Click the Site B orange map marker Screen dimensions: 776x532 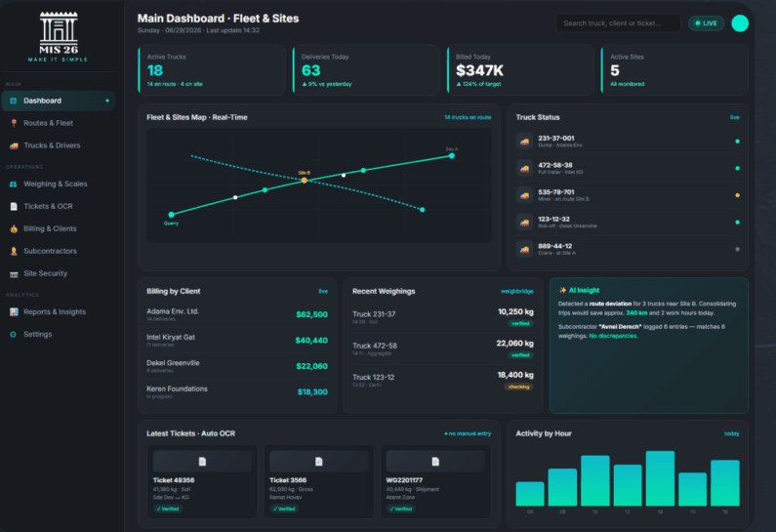305,181
